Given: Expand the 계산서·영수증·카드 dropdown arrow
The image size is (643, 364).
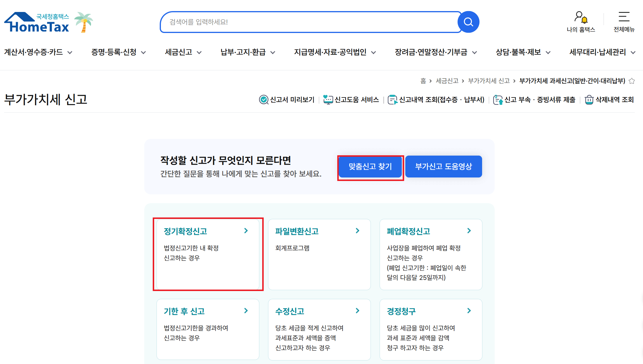Looking at the screenshot, I should pyautogui.click(x=70, y=53).
